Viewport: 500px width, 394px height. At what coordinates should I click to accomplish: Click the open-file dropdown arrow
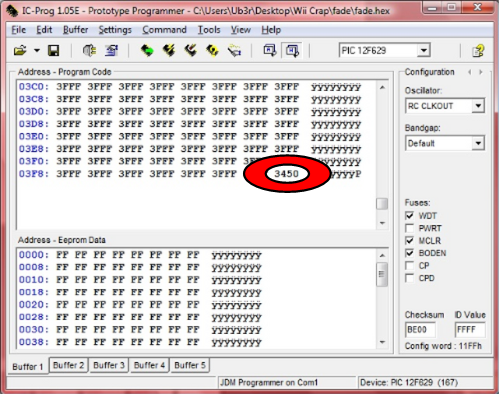(x=37, y=51)
